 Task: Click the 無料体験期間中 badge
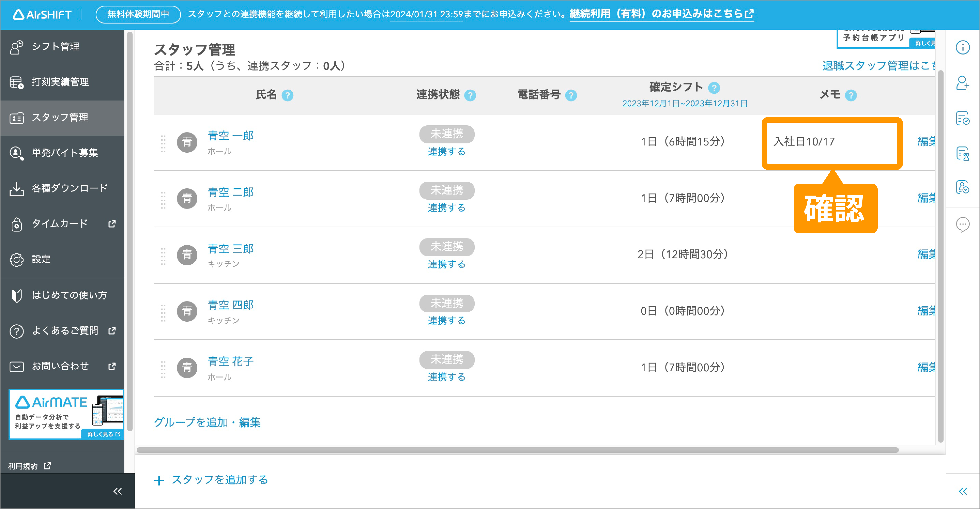point(138,14)
